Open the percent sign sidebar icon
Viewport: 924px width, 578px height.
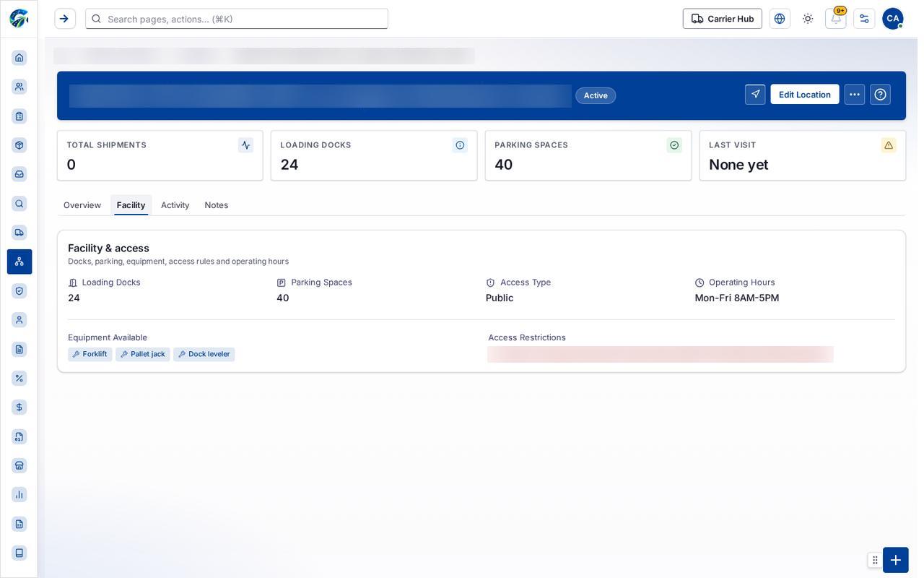[19, 379]
